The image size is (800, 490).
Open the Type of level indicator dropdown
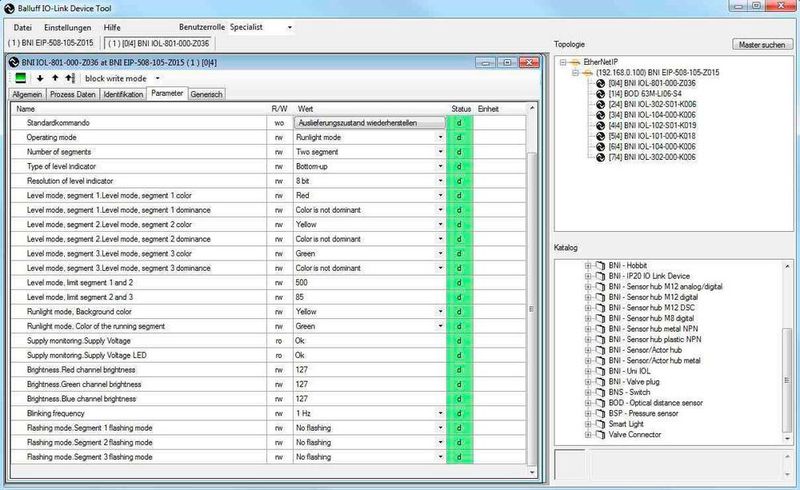tap(441, 166)
